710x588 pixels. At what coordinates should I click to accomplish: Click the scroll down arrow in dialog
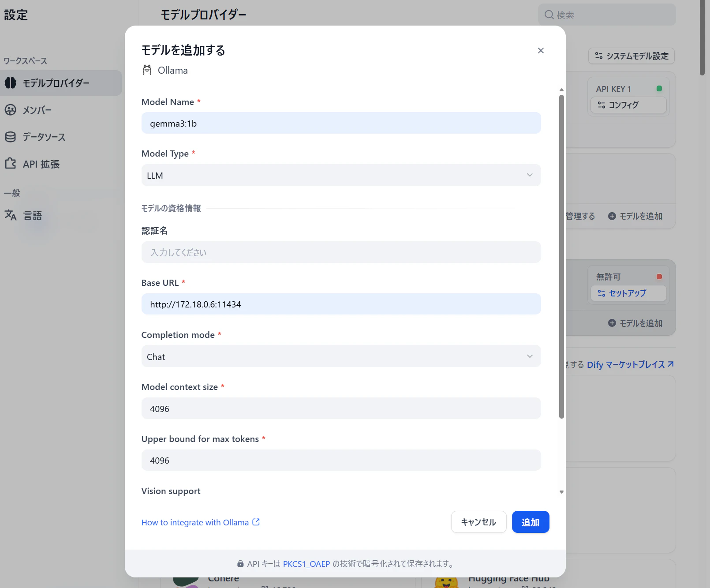(561, 492)
